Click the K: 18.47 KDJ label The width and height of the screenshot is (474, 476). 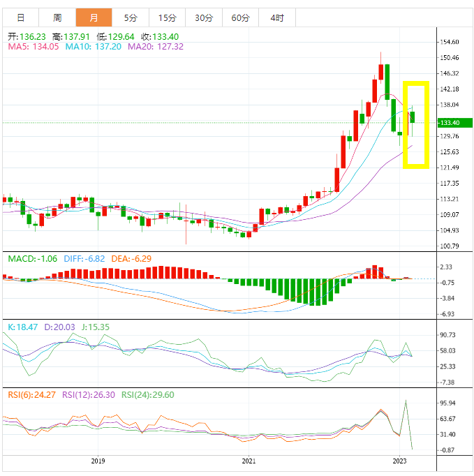[x=24, y=327]
